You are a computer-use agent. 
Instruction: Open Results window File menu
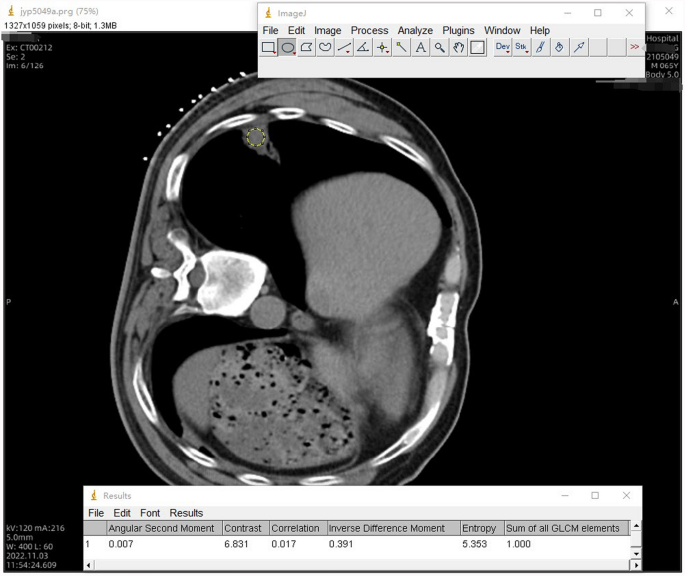tap(96, 513)
